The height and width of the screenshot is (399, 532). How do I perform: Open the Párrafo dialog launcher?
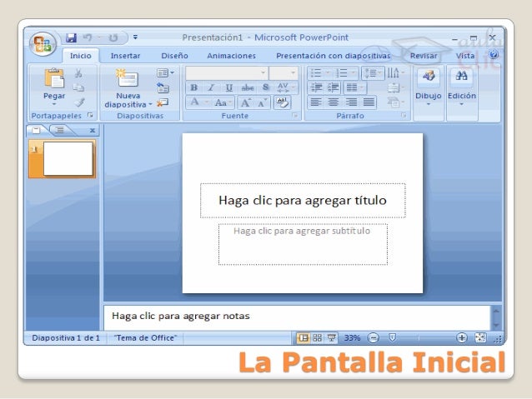(404, 116)
